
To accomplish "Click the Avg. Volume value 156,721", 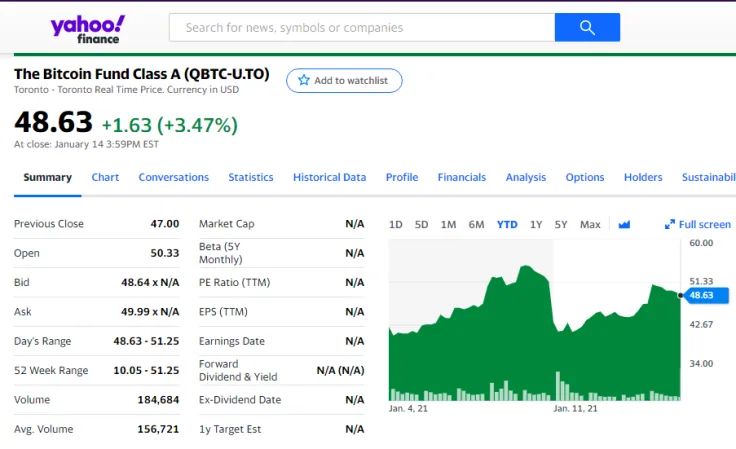I will pyautogui.click(x=158, y=429).
